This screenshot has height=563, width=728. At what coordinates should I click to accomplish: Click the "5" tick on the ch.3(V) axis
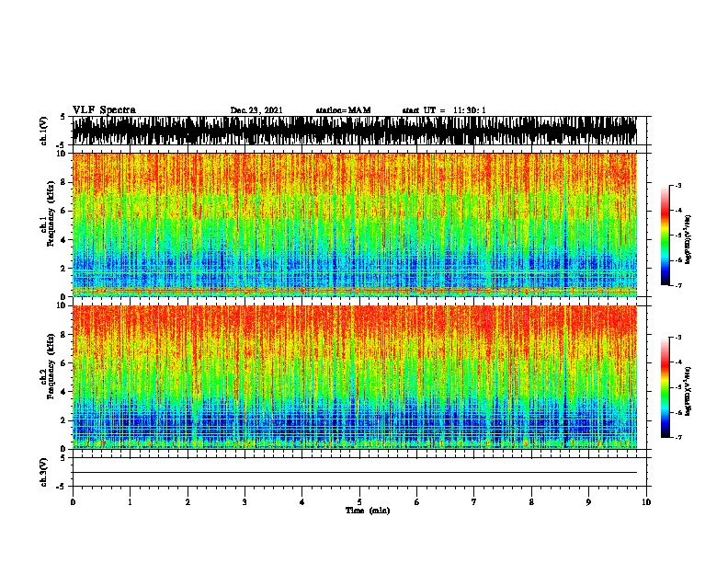pyautogui.click(x=63, y=458)
